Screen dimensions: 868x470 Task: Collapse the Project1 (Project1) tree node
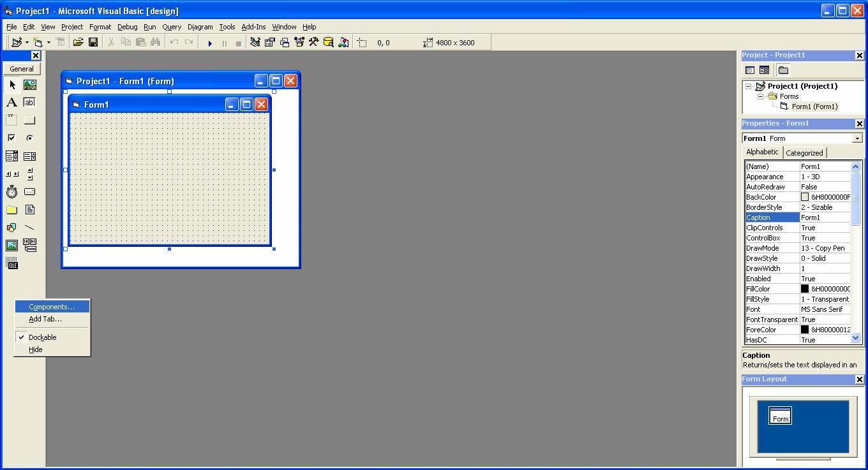749,86
